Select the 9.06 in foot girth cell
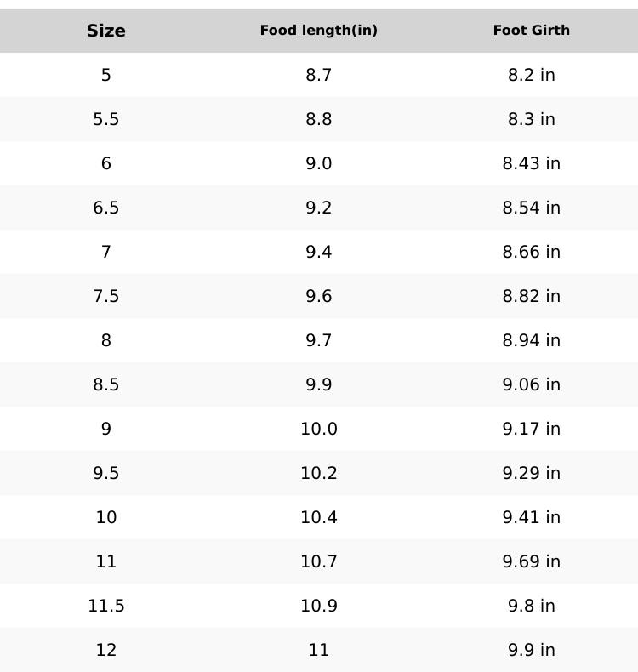 532,384
